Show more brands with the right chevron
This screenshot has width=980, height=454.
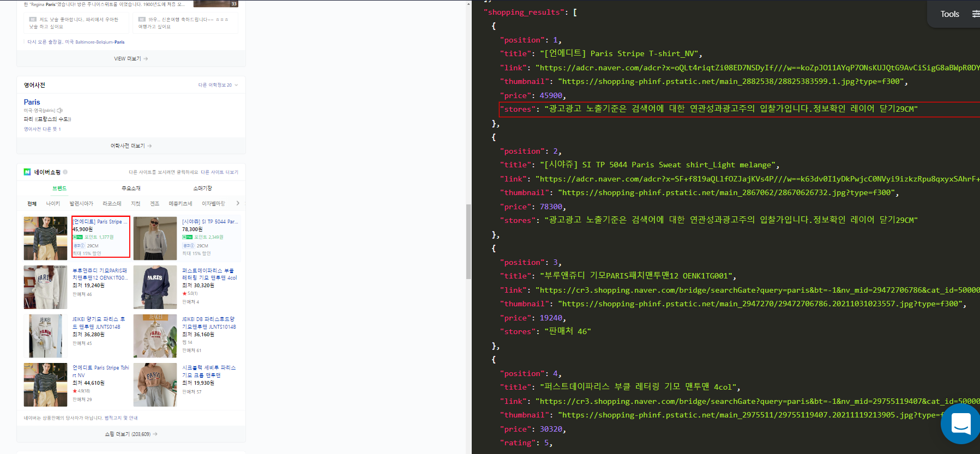(238, 203)
